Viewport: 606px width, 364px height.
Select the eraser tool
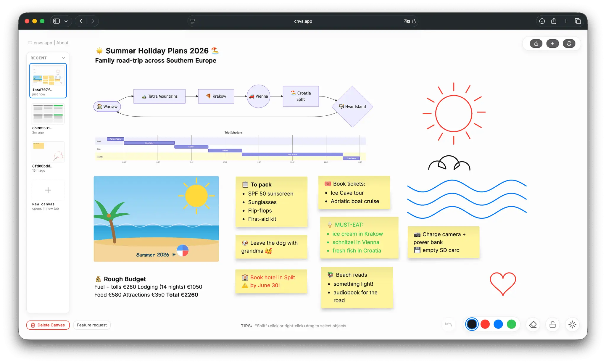click(533, 325)
